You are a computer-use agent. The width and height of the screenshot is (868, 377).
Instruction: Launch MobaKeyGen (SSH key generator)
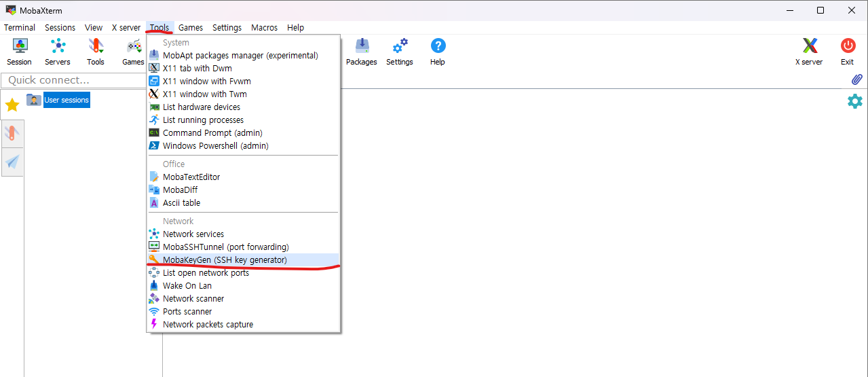[243, 260]
